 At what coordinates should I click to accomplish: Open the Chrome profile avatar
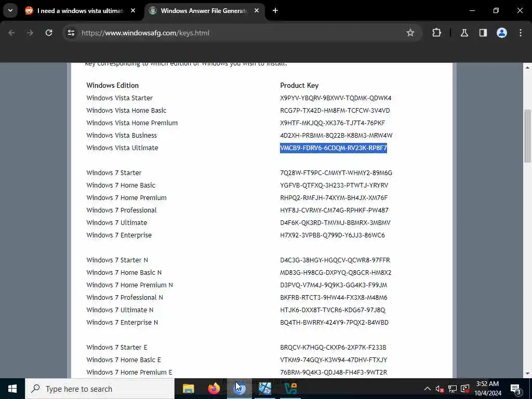coord(501,33)
